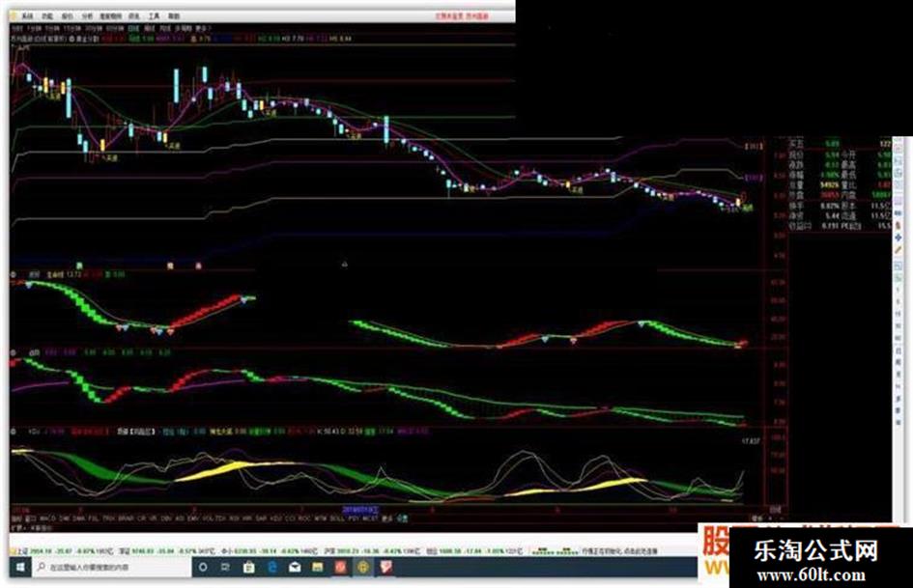Select the TRIX indicator tab
Viewport: 913px width, 588px height.
107,518
